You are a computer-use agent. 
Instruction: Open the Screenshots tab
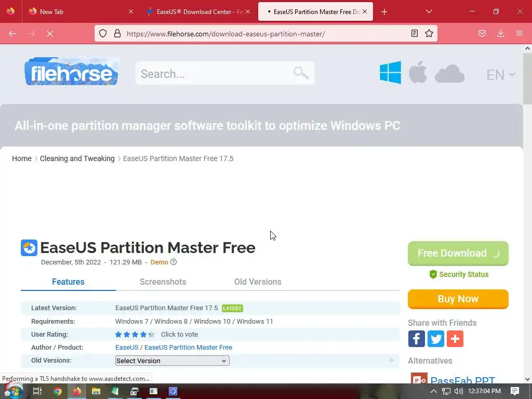point(163,282)
